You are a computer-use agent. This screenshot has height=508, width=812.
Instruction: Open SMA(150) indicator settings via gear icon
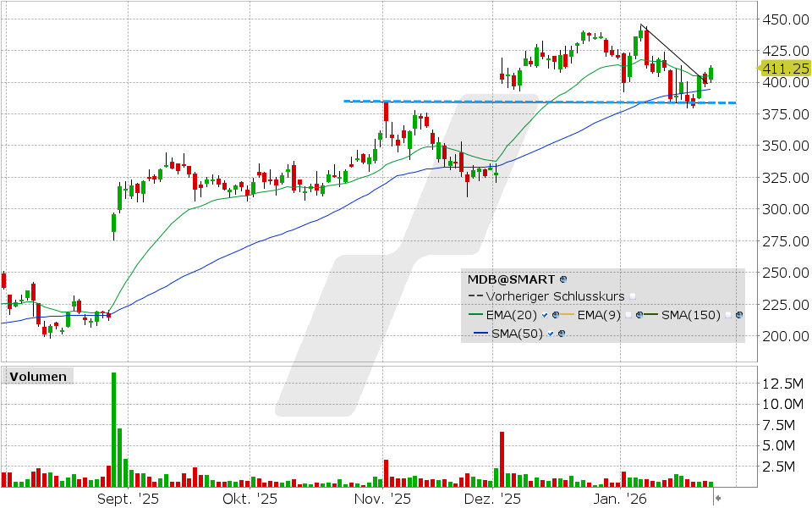pyautogui.click(x=738, y=314)
